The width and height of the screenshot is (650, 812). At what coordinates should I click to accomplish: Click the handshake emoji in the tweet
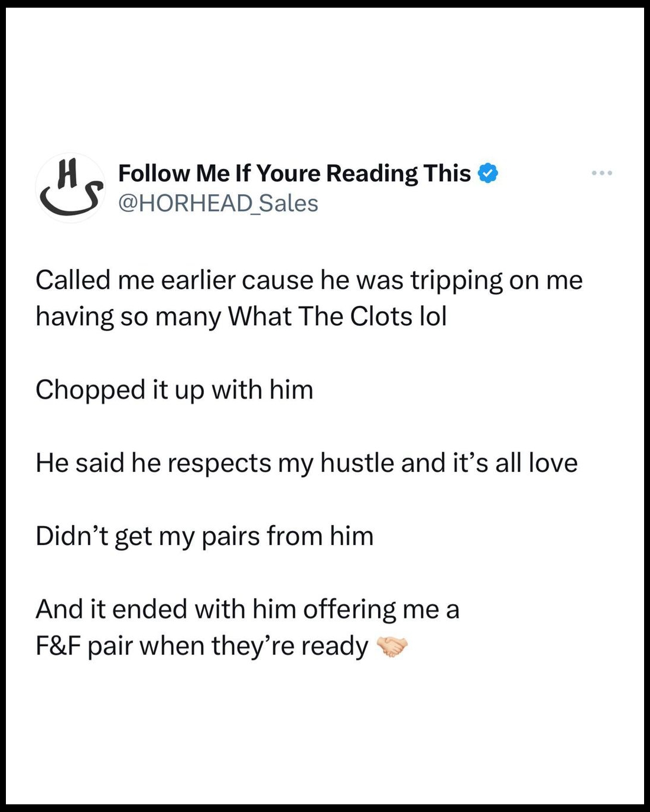(x=392, y=647)
